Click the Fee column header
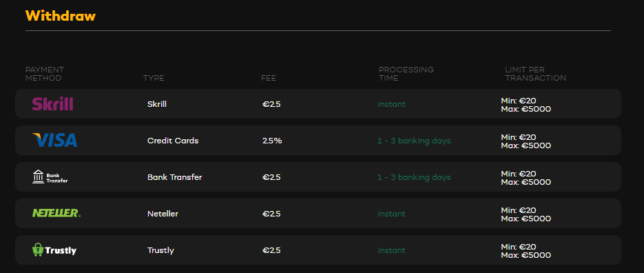 (x=269, y=78)
